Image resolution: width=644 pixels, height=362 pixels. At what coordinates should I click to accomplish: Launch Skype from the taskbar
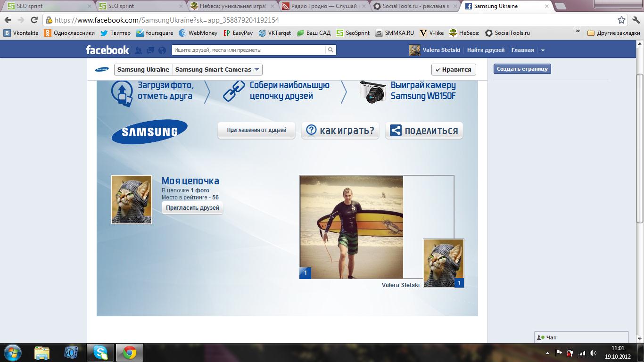click(x=100, y=353)
